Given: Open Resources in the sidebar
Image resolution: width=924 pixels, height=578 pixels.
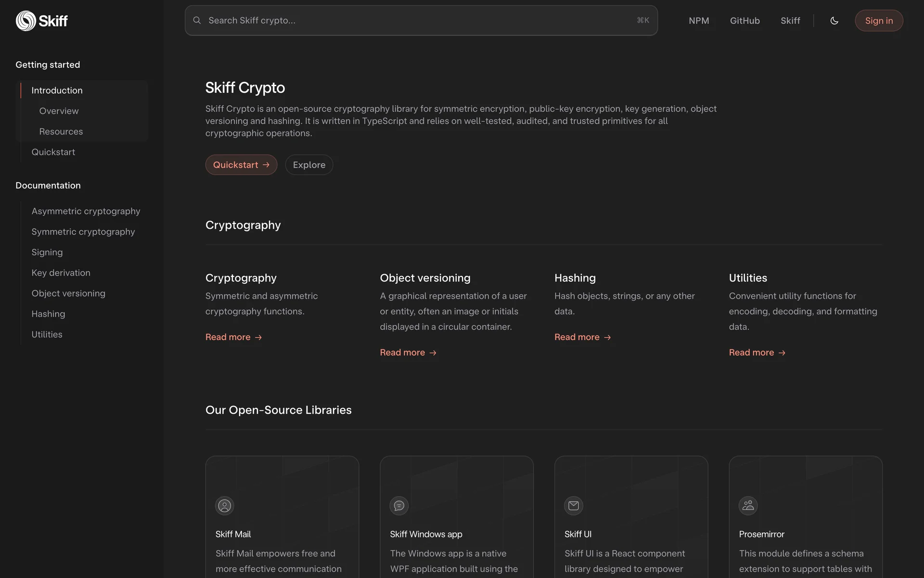Looking at the screenshot, I should click(x=61, y=131).
